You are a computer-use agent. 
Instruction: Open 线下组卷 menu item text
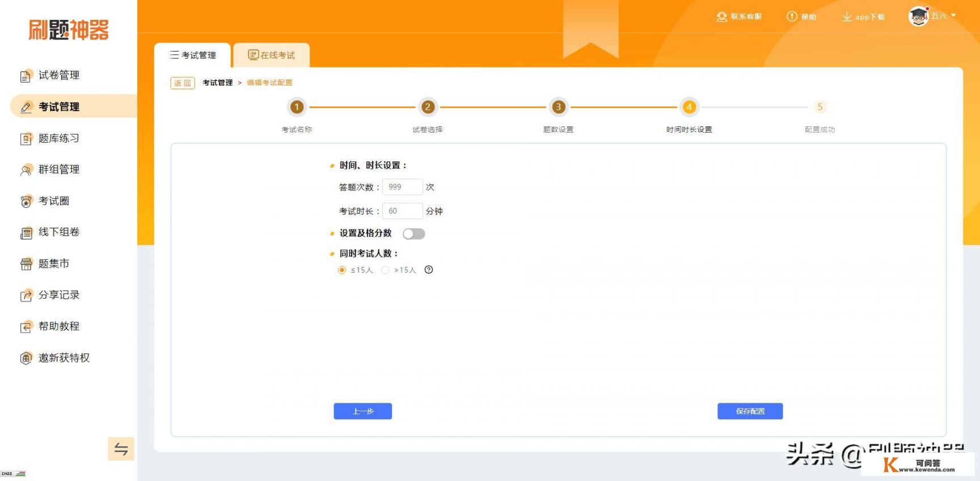(x=59, y=232)
